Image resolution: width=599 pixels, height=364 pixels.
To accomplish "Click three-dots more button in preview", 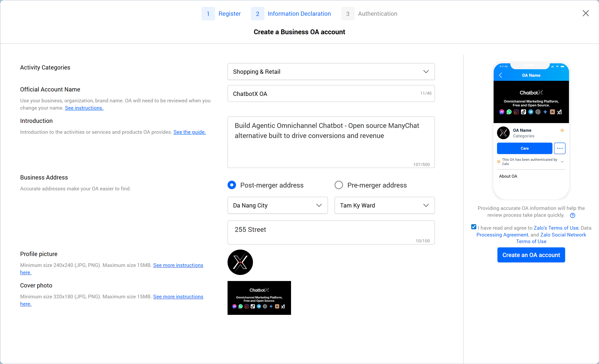I will 560,148.
